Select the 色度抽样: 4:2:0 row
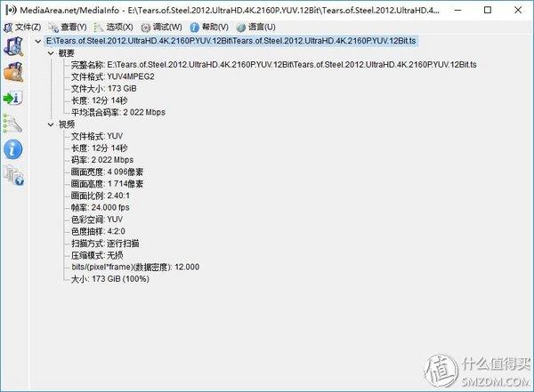The image size is (534, 392). [x=98, y=231]
